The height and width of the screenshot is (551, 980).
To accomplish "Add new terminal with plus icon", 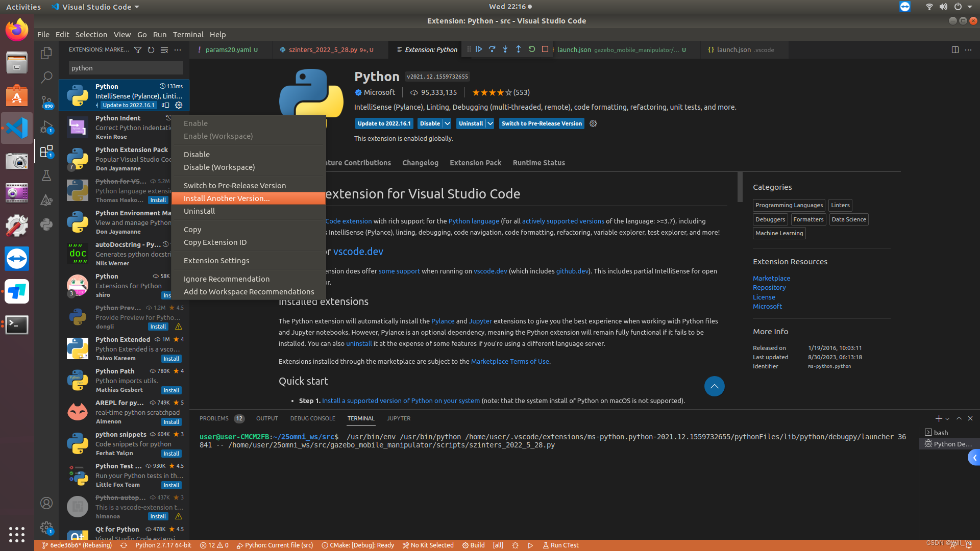I will 939,418.
